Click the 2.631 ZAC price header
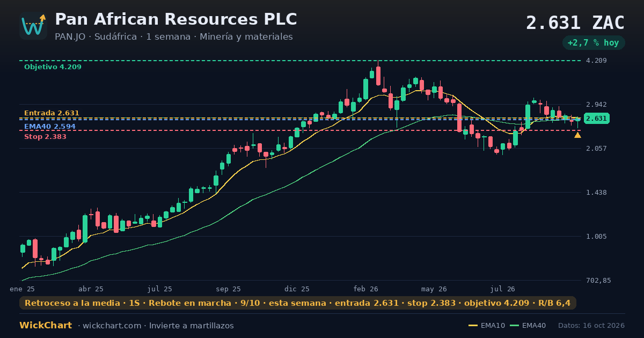Image resolution: width=644 pixels, height=338 pixels. (x=575, y=23)
